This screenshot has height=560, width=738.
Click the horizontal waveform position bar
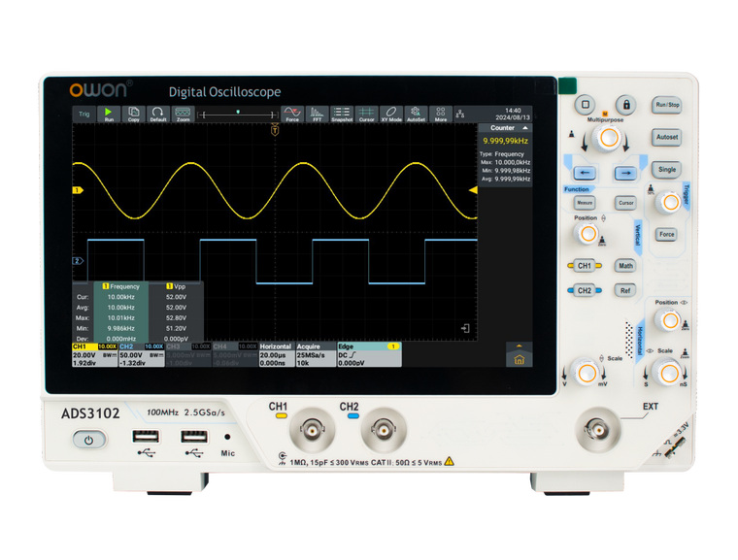click(x=238, y=114)
